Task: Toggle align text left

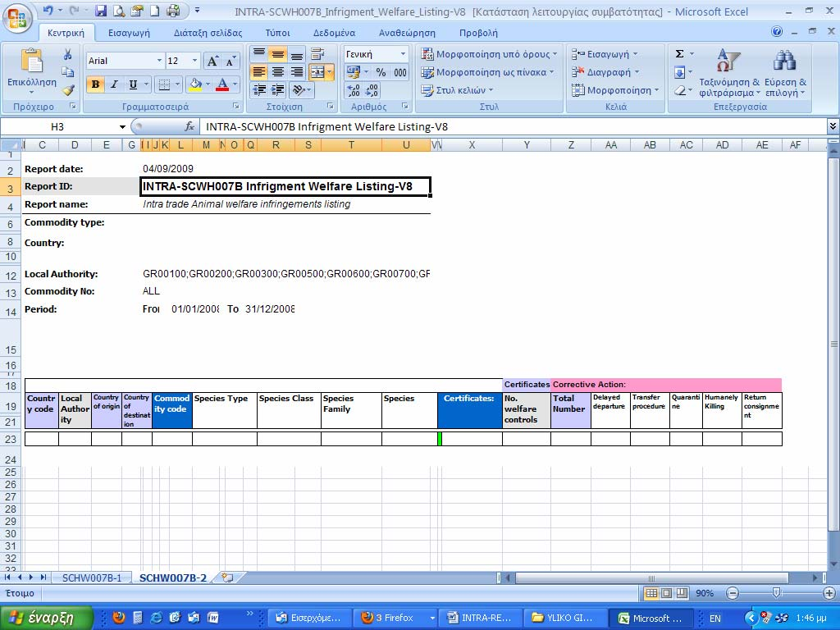Action: pos(259,72)
